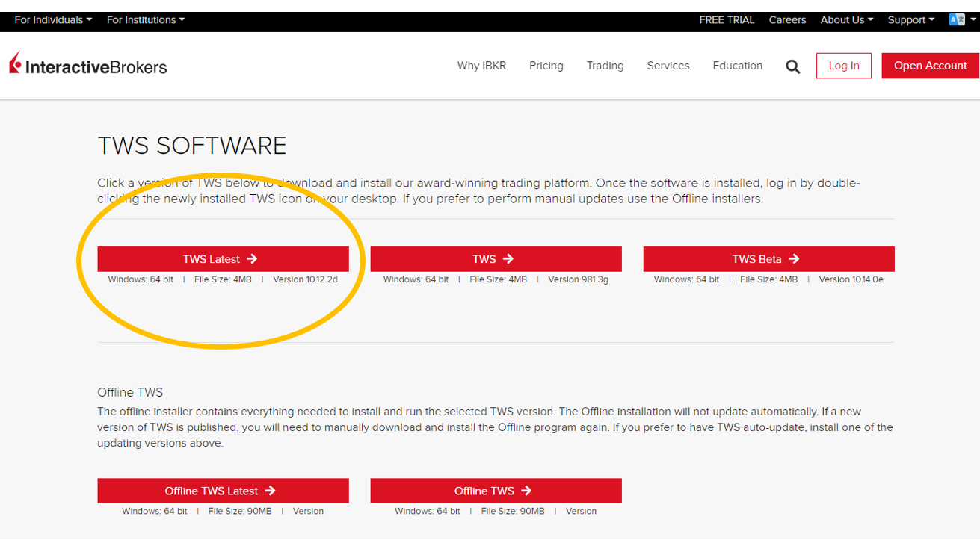Click the FREE TRIAL link
The image size is (980, 552).
(x=727, y=20)
